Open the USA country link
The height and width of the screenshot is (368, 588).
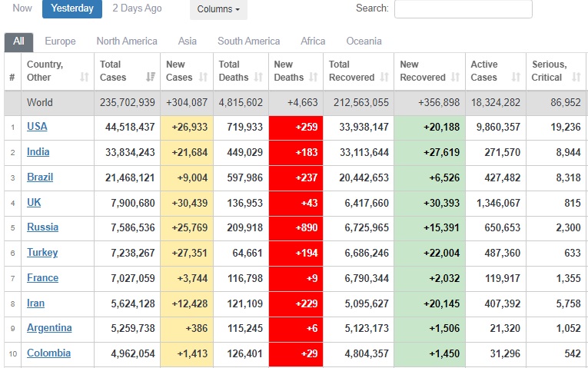pos(37,126)
